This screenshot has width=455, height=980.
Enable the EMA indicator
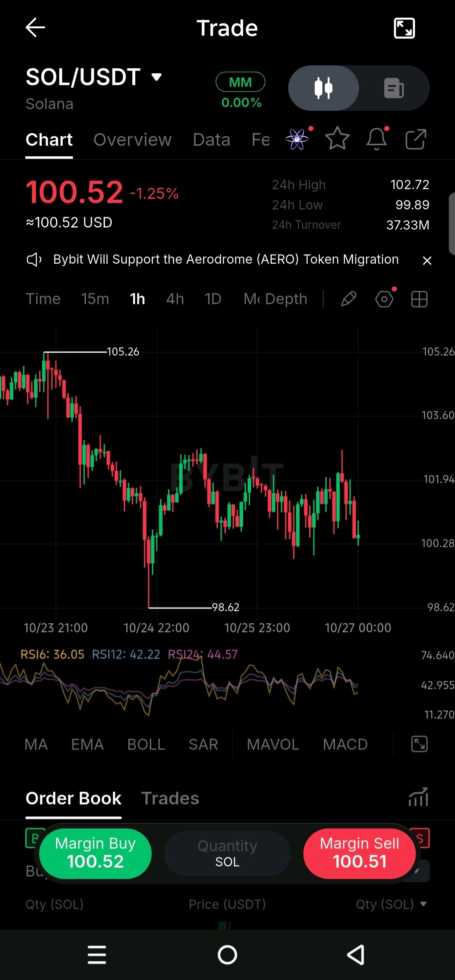click(x=88, y=744)
